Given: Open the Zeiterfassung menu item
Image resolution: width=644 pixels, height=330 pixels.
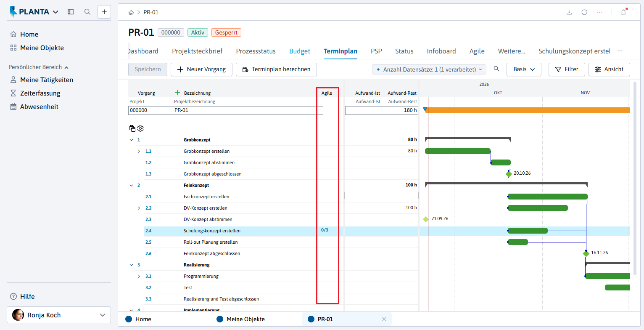Looking at the screenshot, I should (40, 93).
